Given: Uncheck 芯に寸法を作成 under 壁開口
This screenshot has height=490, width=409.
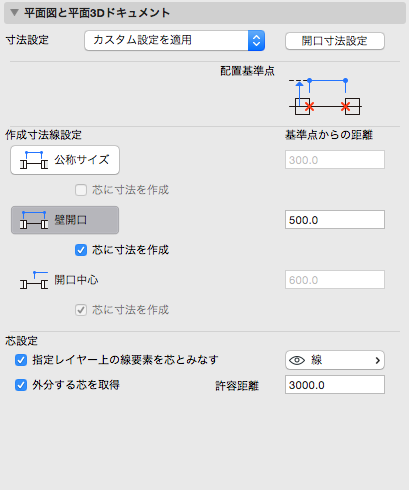Looking at the screenshot, I should tap(81, 250).
